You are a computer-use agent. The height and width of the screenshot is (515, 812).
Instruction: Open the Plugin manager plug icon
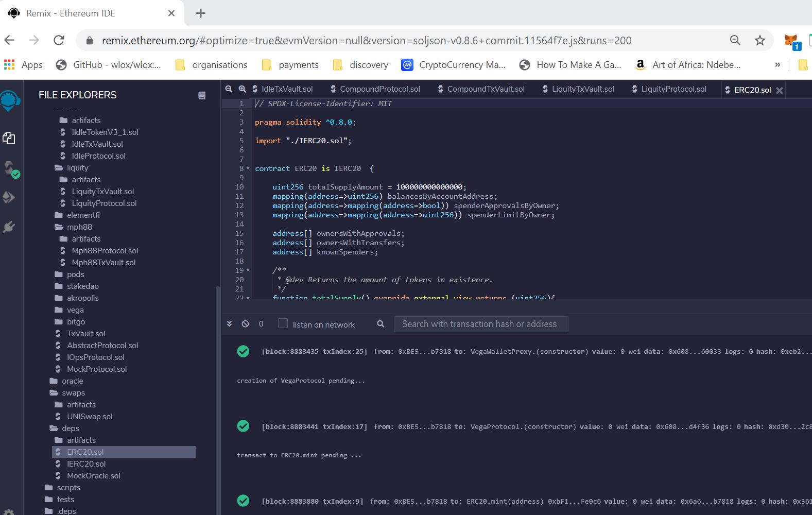point(9,227)
